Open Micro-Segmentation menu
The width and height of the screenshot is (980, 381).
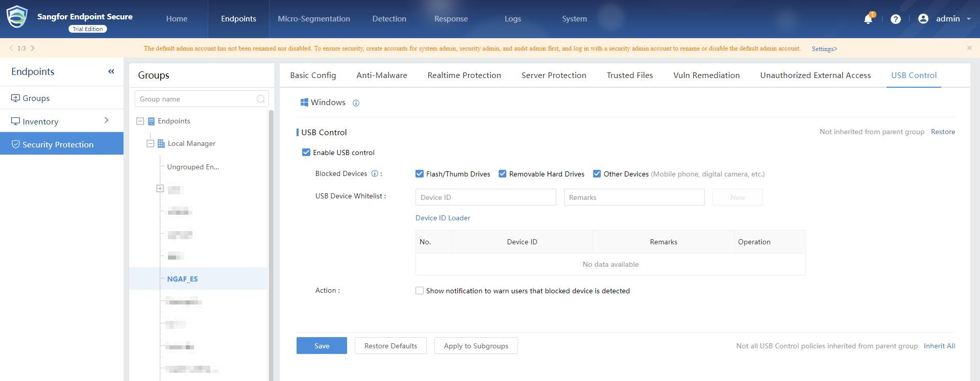(314, 19)
